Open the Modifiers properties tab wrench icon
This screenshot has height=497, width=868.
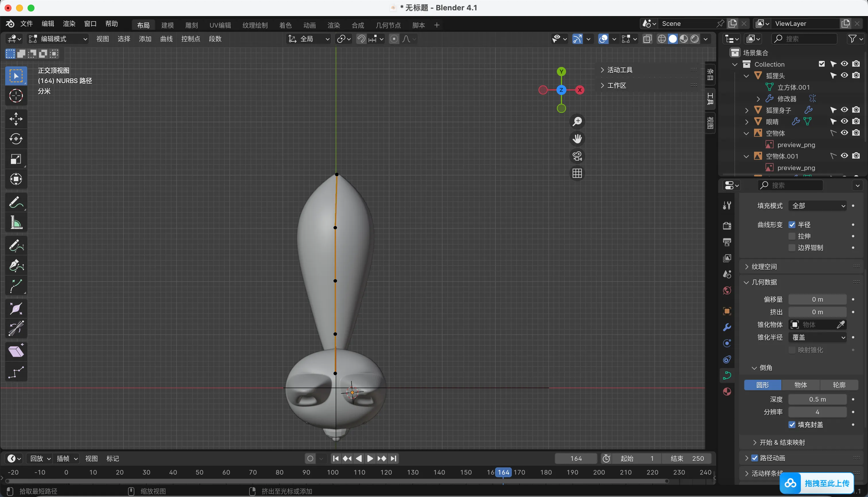727,327
